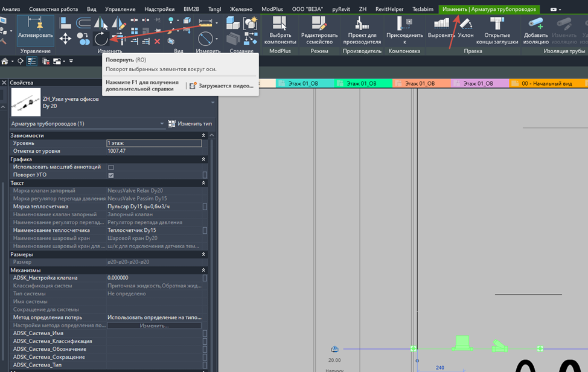
Task: Select the Offset tool icon
Action: click(x=83, y=23)
